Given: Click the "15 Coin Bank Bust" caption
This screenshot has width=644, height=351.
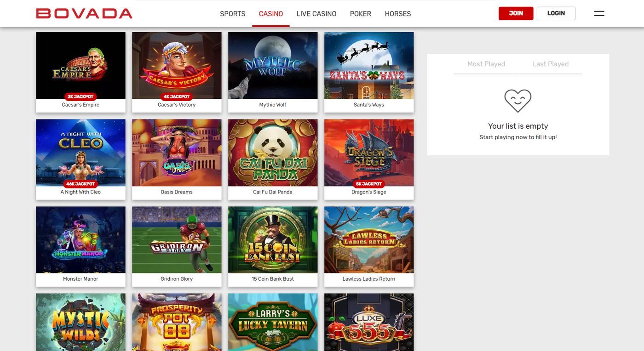Looking at the screenshot, I should (273, 279).
